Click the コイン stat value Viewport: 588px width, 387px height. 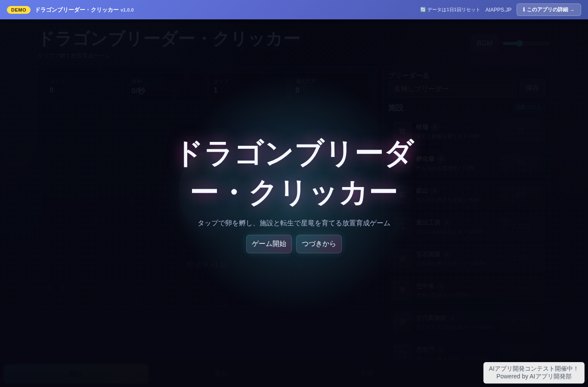point(52,90)
